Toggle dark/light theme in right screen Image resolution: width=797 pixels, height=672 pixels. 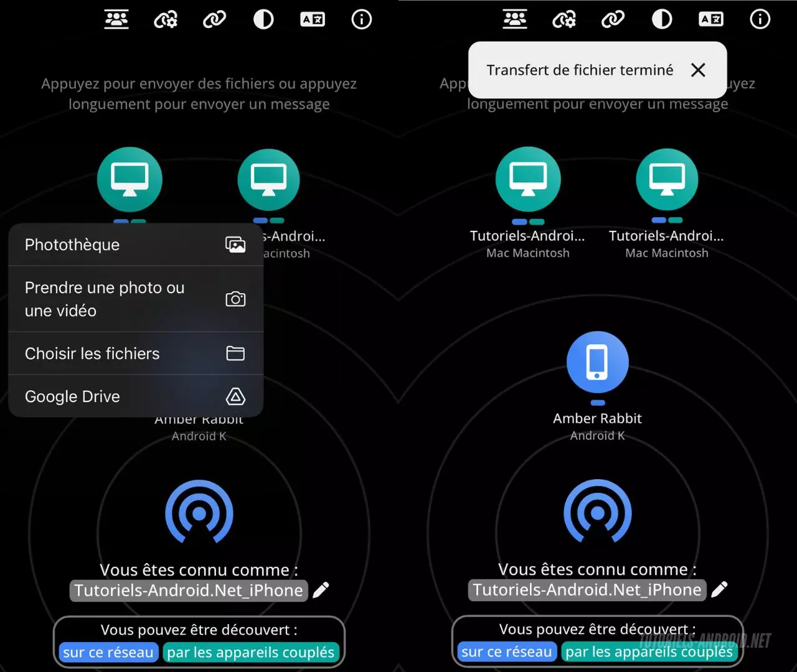point(662,20)
